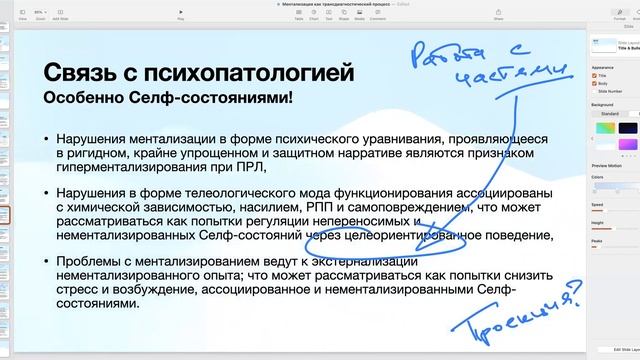
Task: Click the Preview Motion button
Action: [607, 166]
